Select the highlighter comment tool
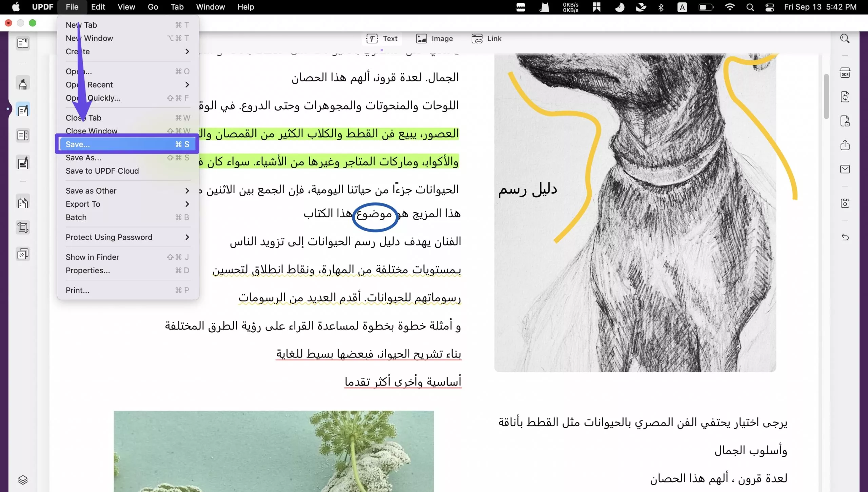The height and width of the screenshot is (492, 868). tap(23, 82)
